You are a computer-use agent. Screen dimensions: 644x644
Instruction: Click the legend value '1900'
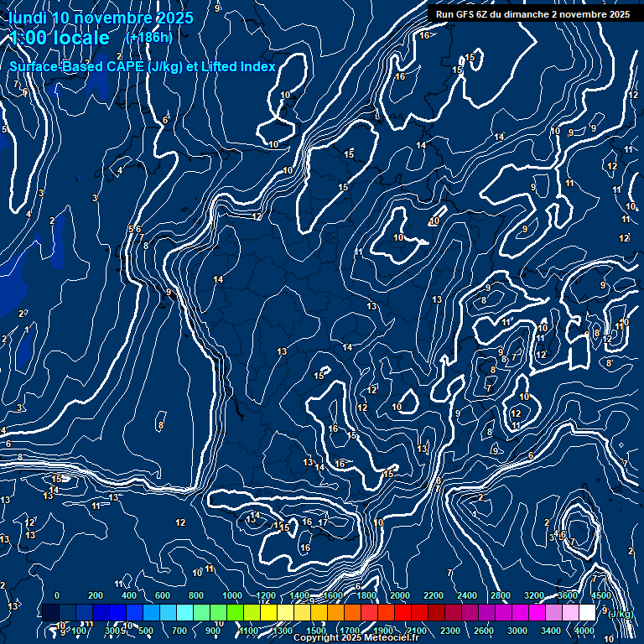(x=383, y=631)
